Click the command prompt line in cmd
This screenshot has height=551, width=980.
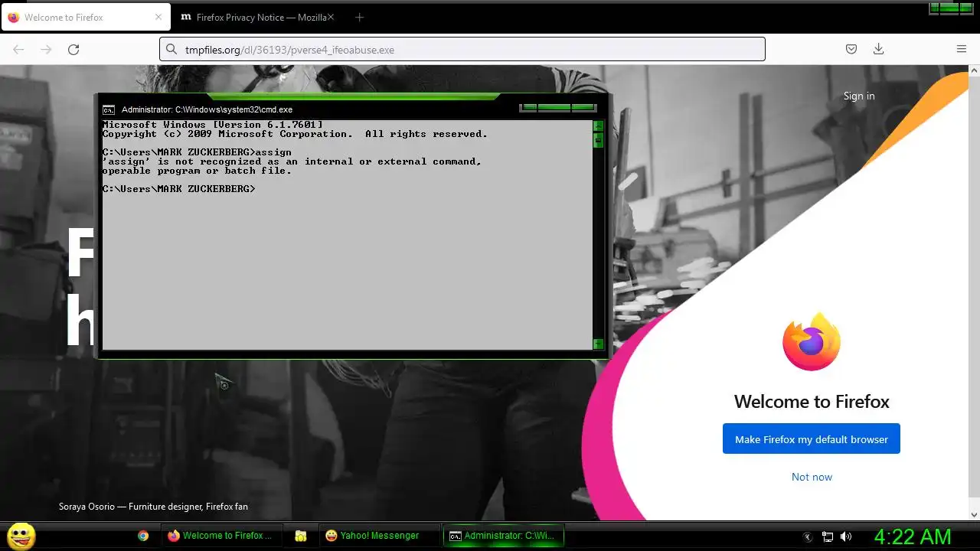(179, 189)
